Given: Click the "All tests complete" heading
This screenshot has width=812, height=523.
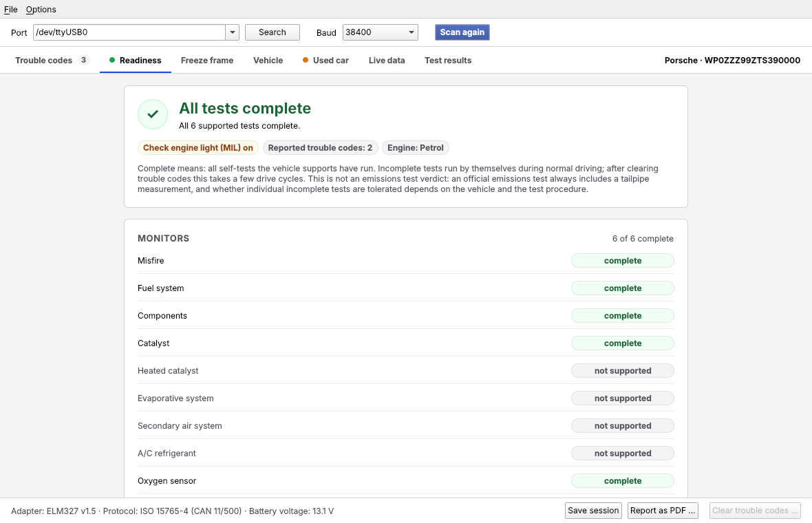Looking at the screenshot, I should coord(245,108).
